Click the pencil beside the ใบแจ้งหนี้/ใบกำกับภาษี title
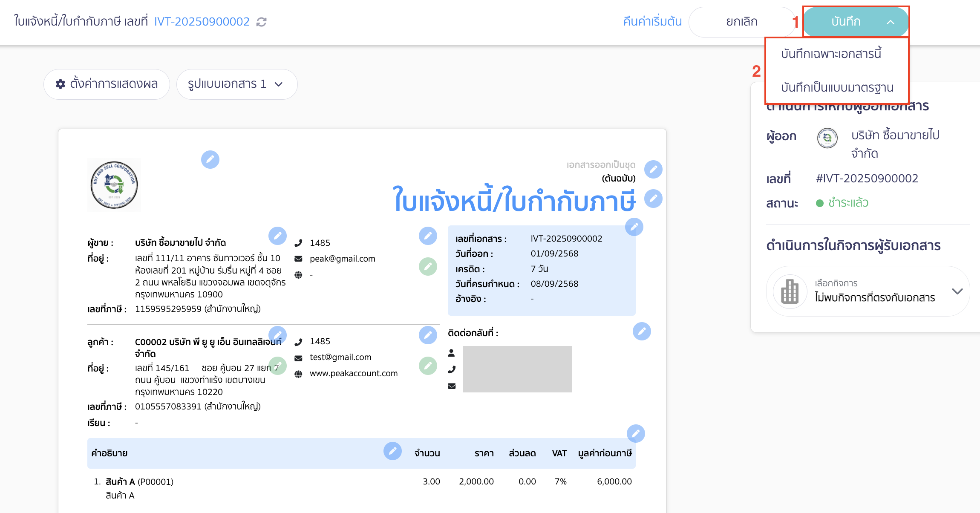 pos(654,199)
